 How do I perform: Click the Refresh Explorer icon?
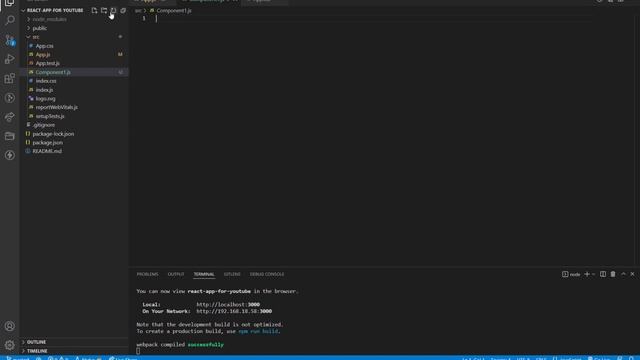coord(113,11)
